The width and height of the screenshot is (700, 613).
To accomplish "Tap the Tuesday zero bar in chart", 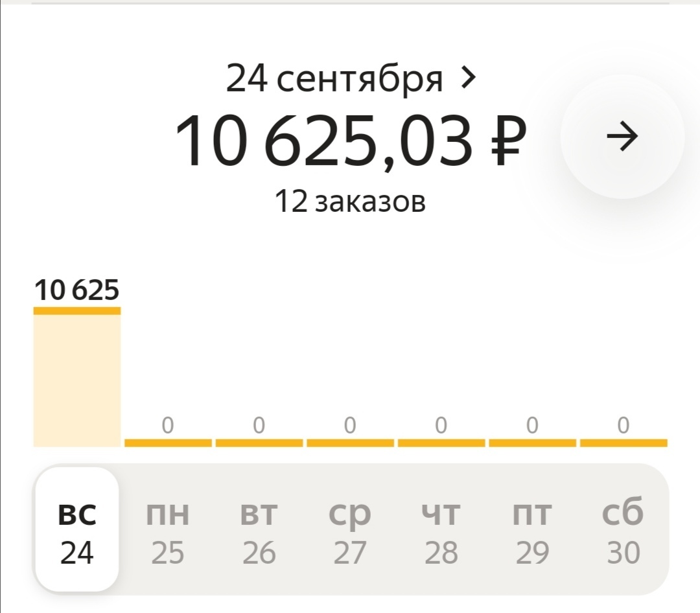I will click(259, 443).
